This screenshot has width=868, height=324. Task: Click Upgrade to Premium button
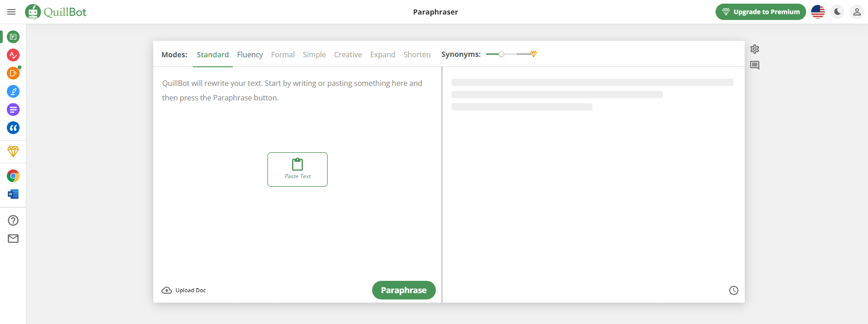tap(761, 12)
